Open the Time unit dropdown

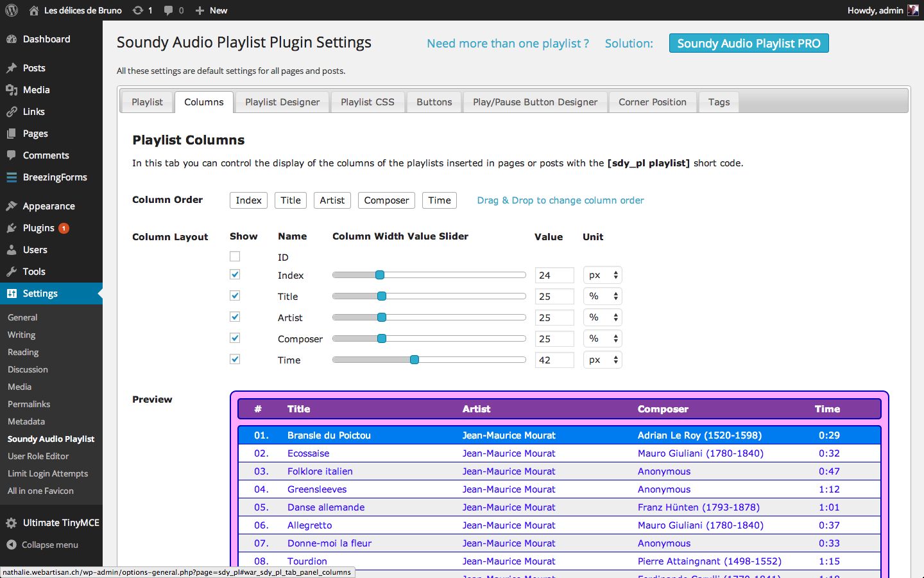point(603,360)
